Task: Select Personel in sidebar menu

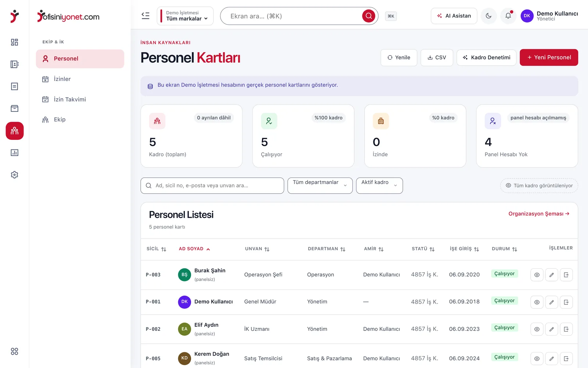Action: click(x=80, y=59)
